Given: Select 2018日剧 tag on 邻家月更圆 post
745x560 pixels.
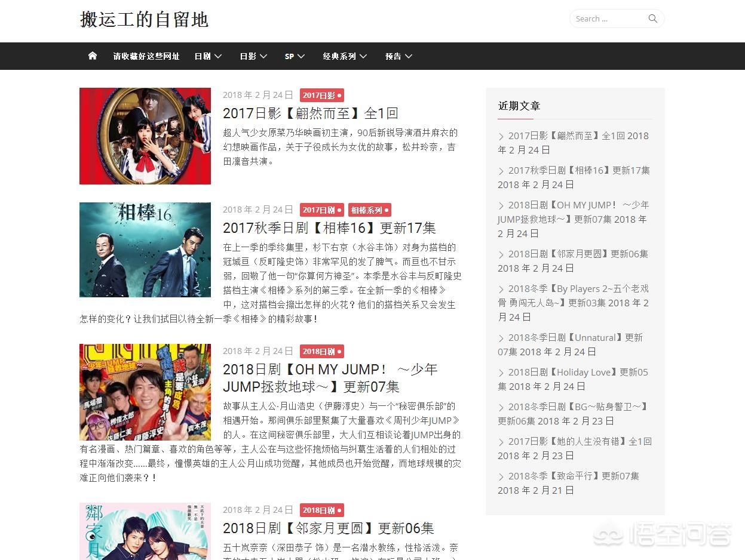Looking at the screenshot, I should coord(322,510).
